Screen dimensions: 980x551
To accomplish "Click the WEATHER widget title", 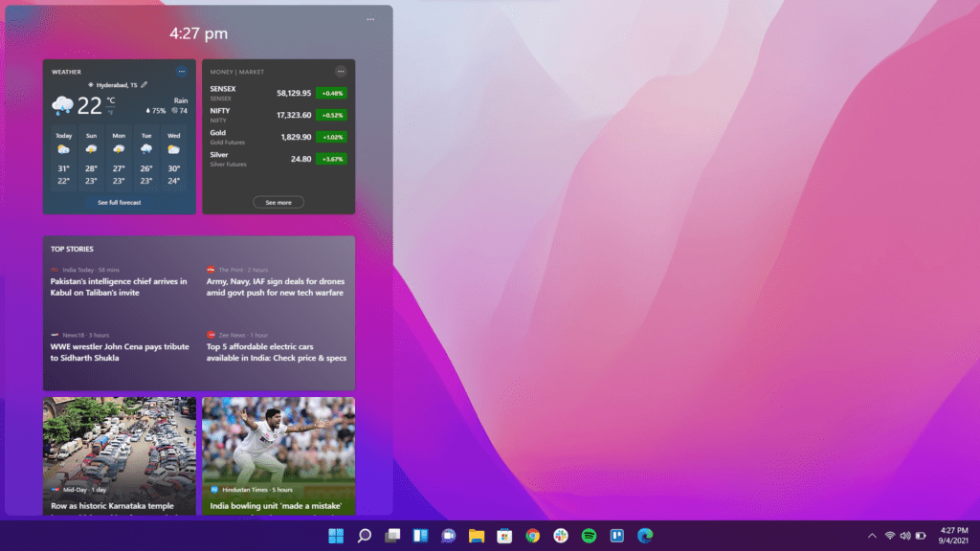I will [66, 72].
